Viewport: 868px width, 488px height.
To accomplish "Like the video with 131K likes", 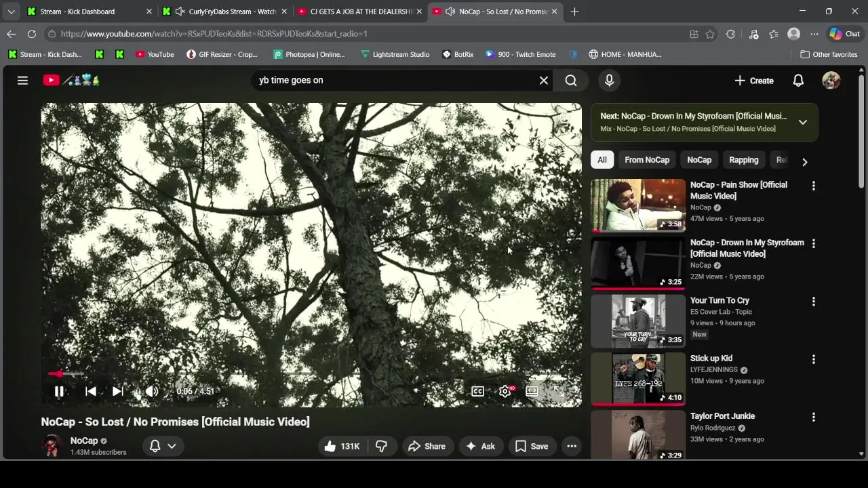I will point(342,446).
